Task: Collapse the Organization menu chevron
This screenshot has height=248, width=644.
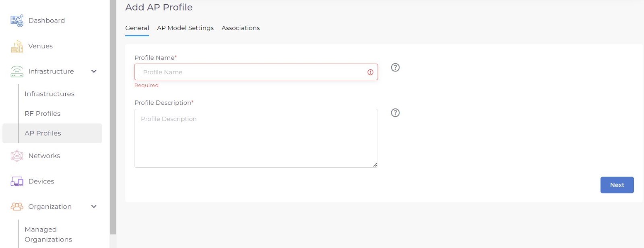Action: click(x=94, y=206)
